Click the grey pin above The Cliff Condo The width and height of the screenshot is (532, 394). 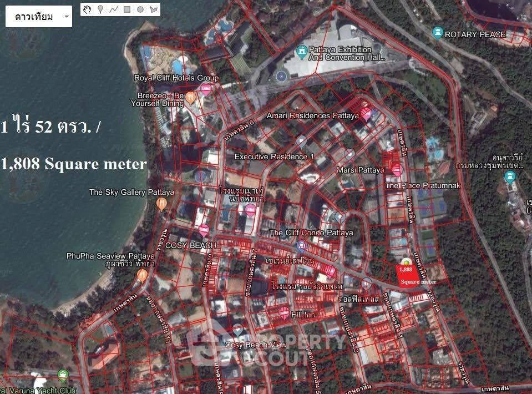340,218
